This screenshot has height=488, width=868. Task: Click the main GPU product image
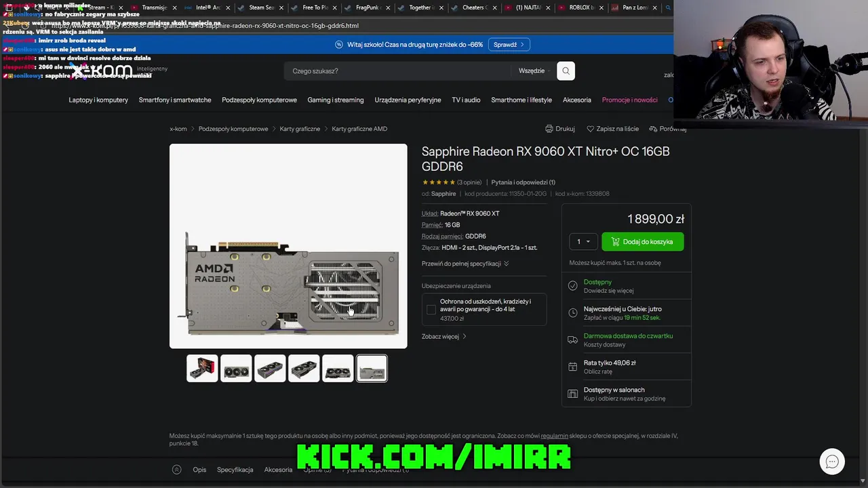[288, 246]
